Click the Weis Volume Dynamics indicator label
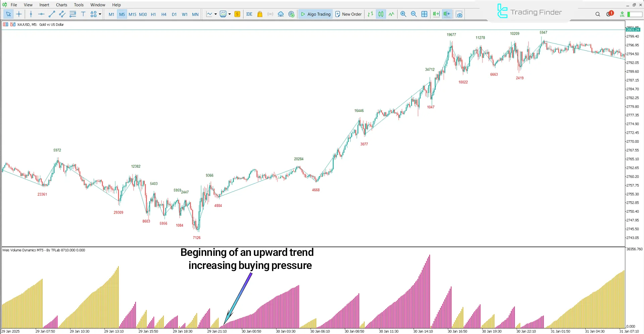Viewport: 644px width, 334px height. pos(44,250)
